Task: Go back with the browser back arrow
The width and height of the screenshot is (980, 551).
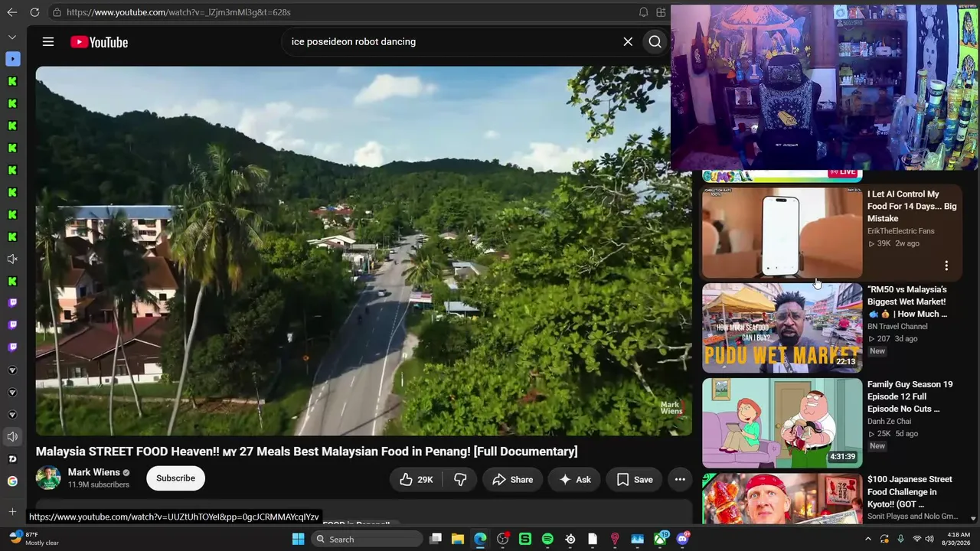Action: pos(11,12)
